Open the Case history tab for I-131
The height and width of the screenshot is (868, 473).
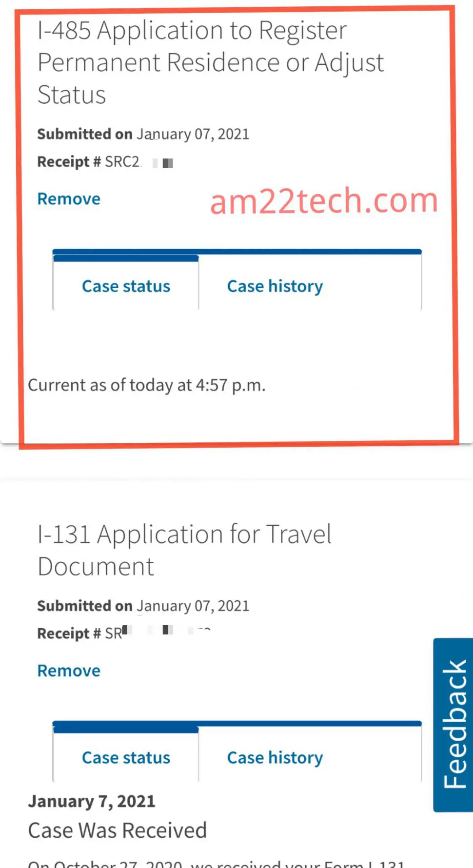275,757
